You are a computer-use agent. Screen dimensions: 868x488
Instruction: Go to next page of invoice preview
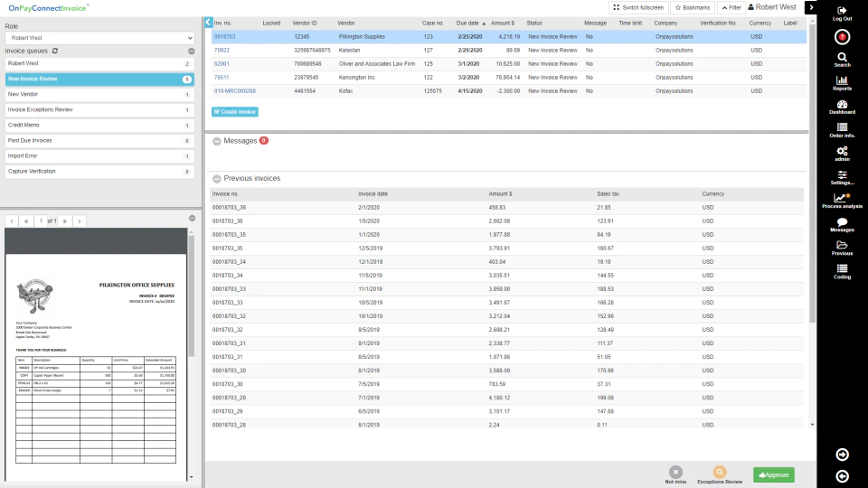pyautogui.click(x=65, y=221)
